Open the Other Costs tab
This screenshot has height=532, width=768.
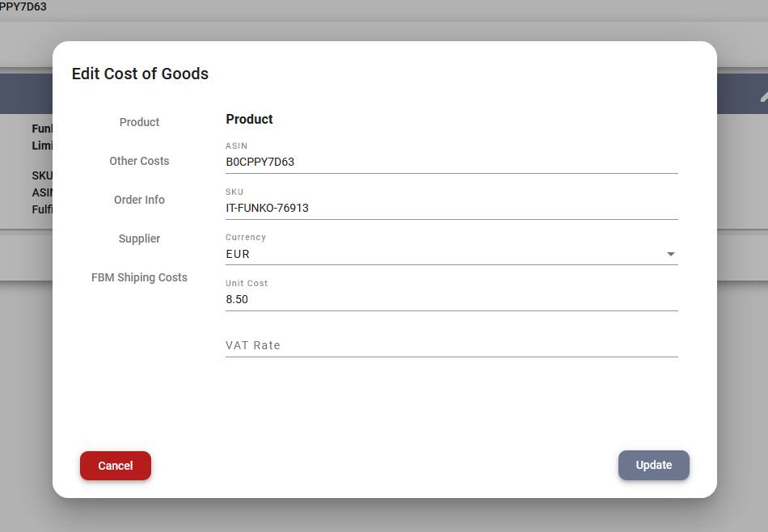click(x=139, y=161)
